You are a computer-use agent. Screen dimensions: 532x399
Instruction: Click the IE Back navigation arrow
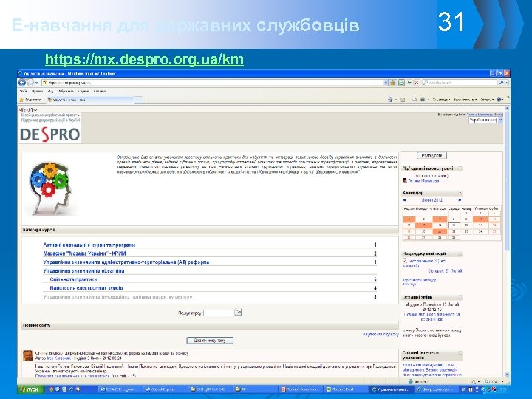(22, 83)
